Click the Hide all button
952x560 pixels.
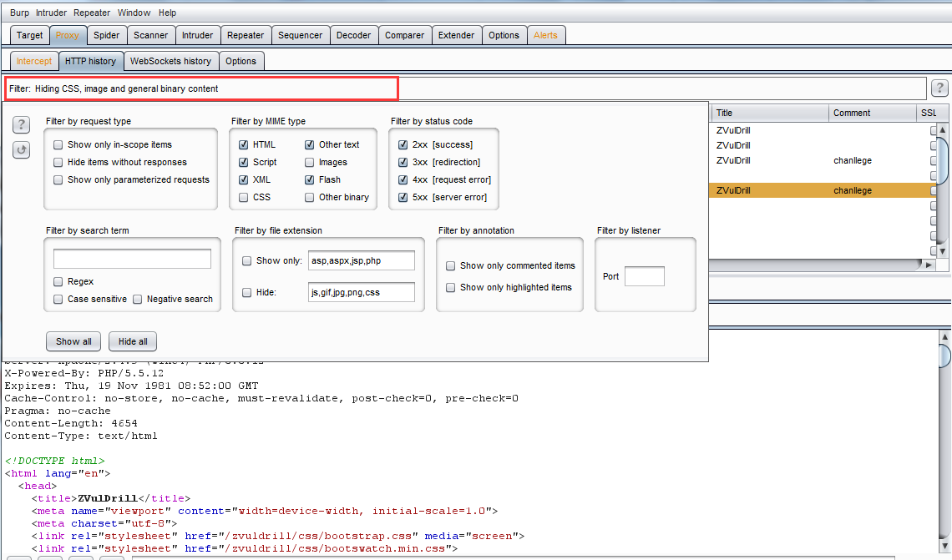click(133, 341)
